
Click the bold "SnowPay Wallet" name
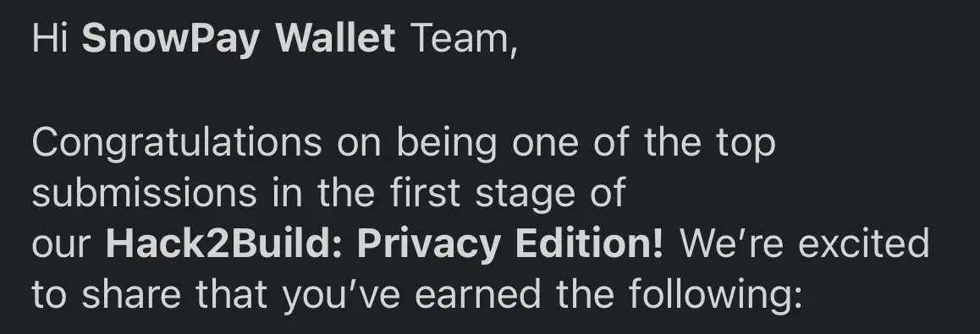(239, 39)
